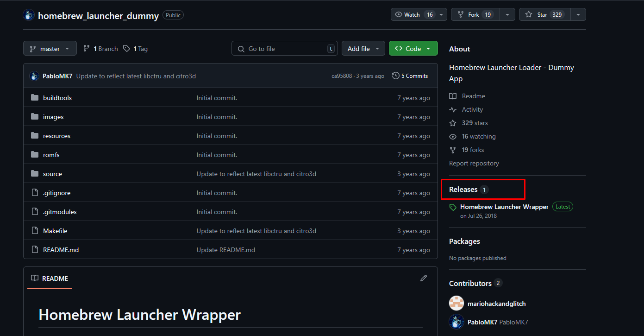The height and width of the screenshot is (336, 644).
Task: Open the buildtools folder icon
Action: [x=35, y=98]
